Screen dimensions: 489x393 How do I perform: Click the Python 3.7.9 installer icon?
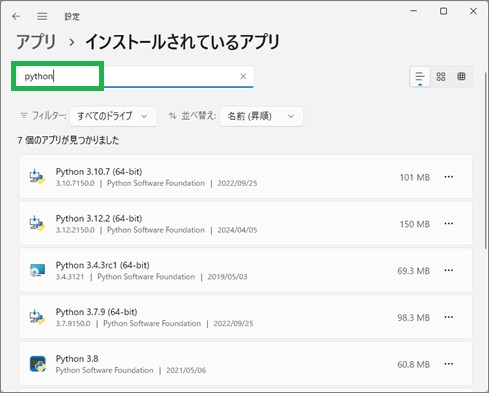(37, 317)
